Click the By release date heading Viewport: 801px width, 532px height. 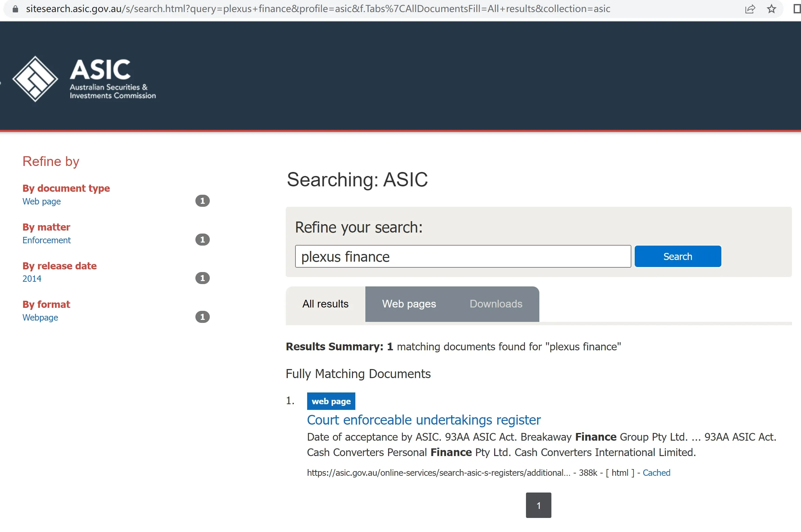[x=59, y=266]
